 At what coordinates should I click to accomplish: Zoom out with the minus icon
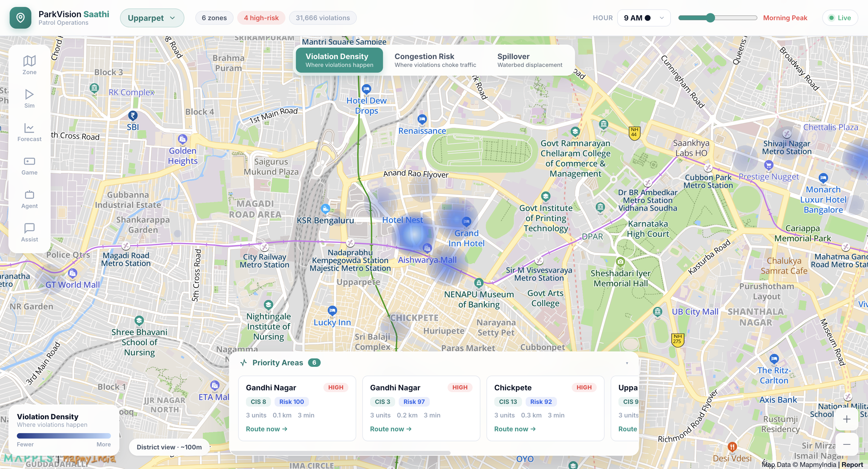point(846,444)
